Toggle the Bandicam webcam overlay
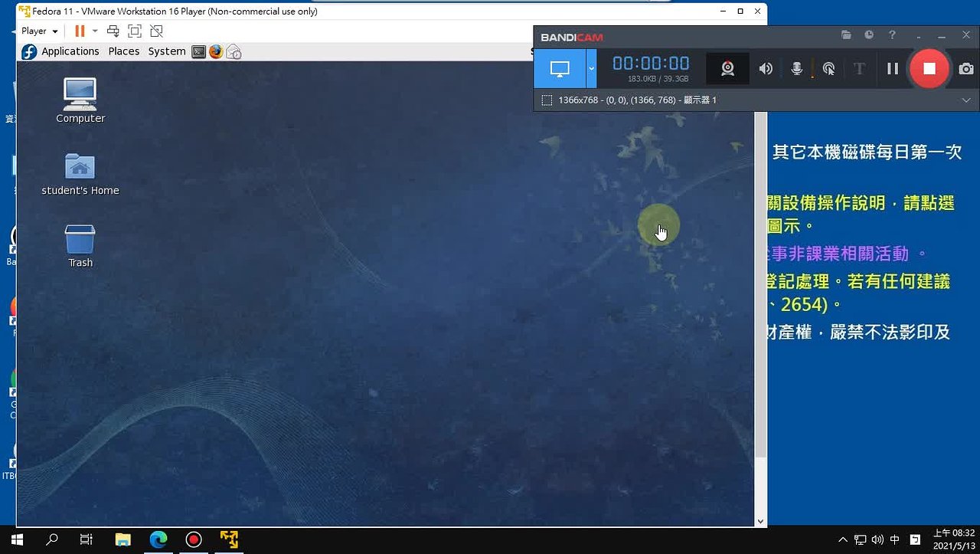This screenshot has height=554, width=980. [x=727, y=69]
